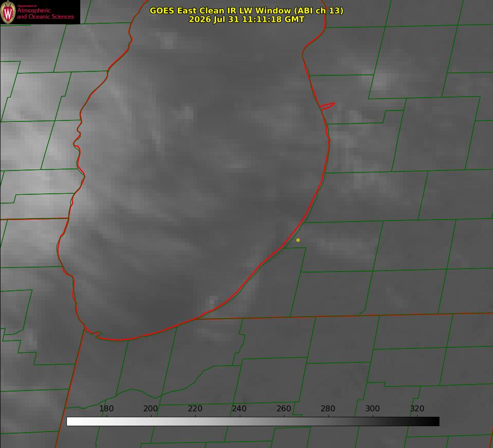Screen dimensions: 493x448
Task: Click the 180 tick label on the colorbar
Action: pos(106,408)
